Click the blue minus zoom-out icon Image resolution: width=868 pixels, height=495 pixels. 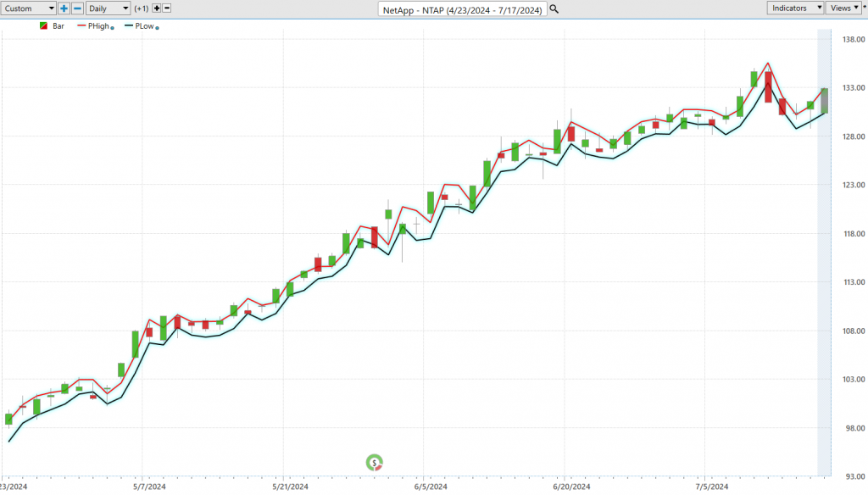[77, 8]
